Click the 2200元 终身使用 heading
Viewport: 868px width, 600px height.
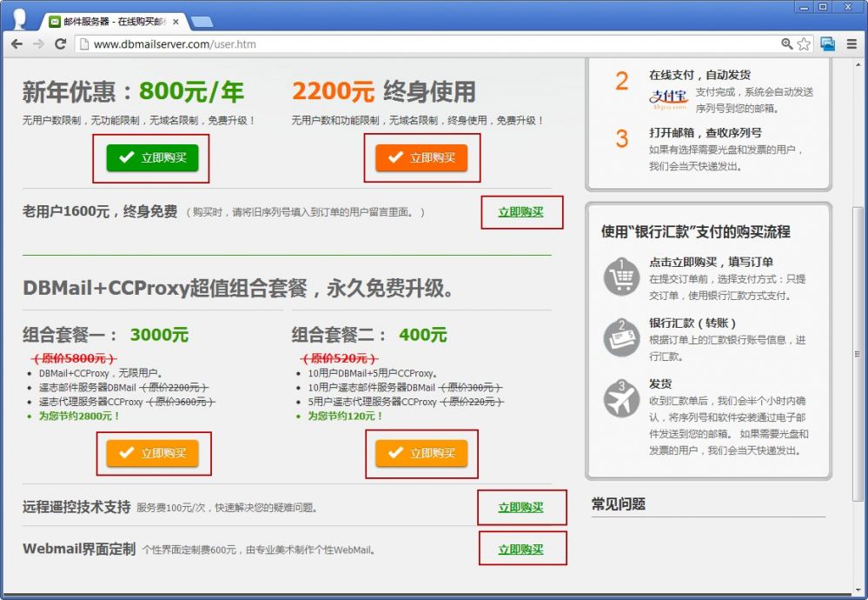[384, 92]
